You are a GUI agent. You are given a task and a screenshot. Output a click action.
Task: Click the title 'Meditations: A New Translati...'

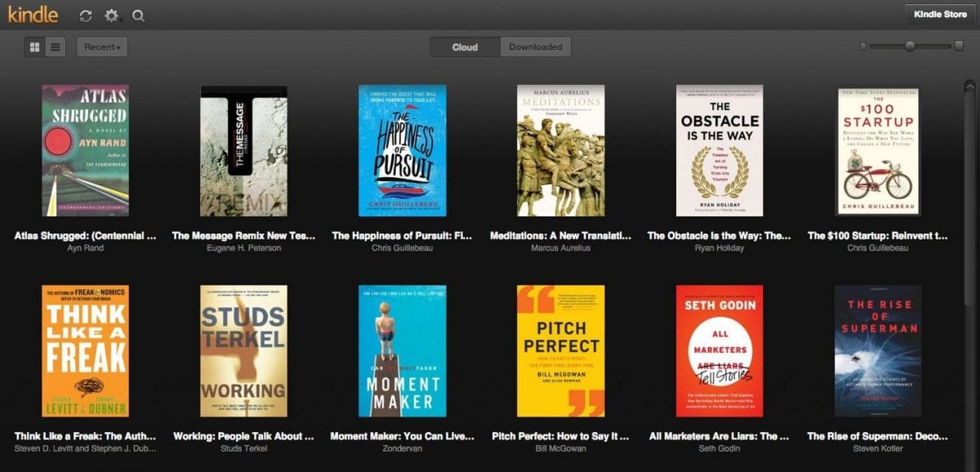(560, 235)
